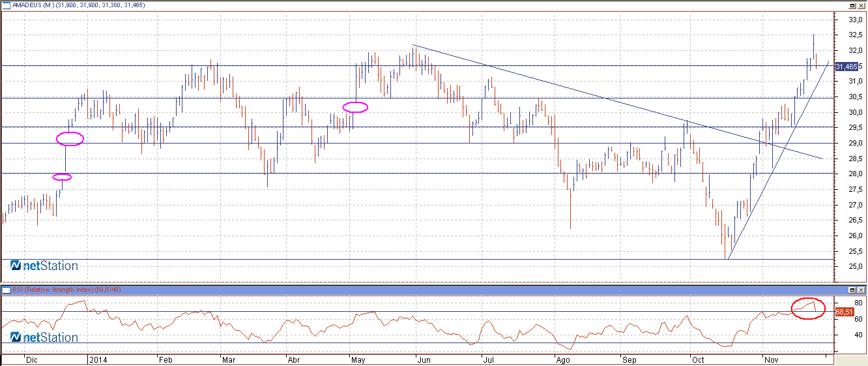The image size is (868, 366).
Task: Click the 28,5 price axis value
Action: 855,159
